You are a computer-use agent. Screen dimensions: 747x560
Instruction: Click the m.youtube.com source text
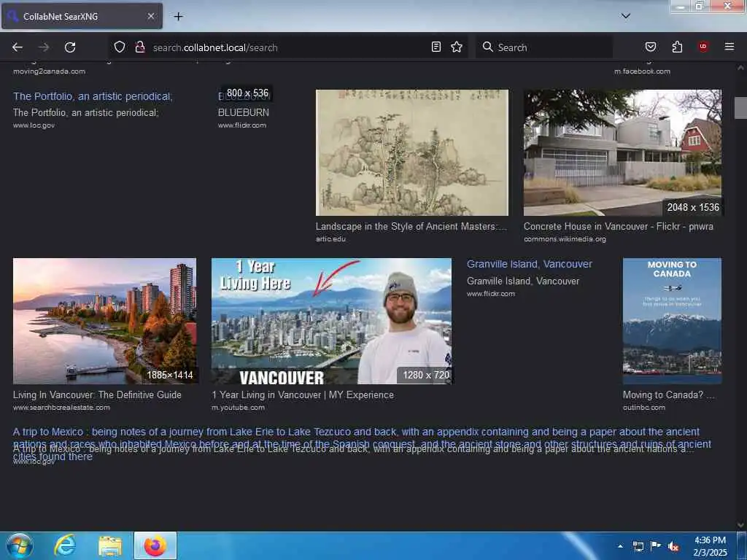pyautogui.click(x=239, y=408)
